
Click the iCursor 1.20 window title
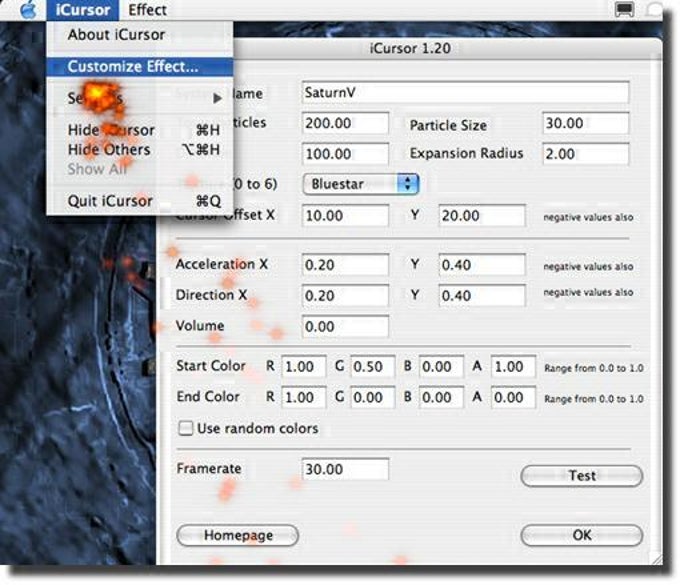pyautogui.click(x=410, y=48)
